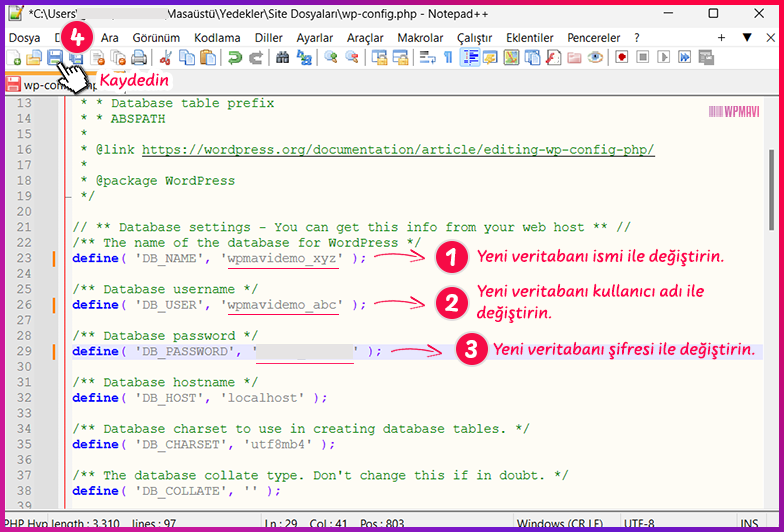Viewport: 784px width, 532px height.
Task: Create a new file with the New icon
Action: coord(14,58)
